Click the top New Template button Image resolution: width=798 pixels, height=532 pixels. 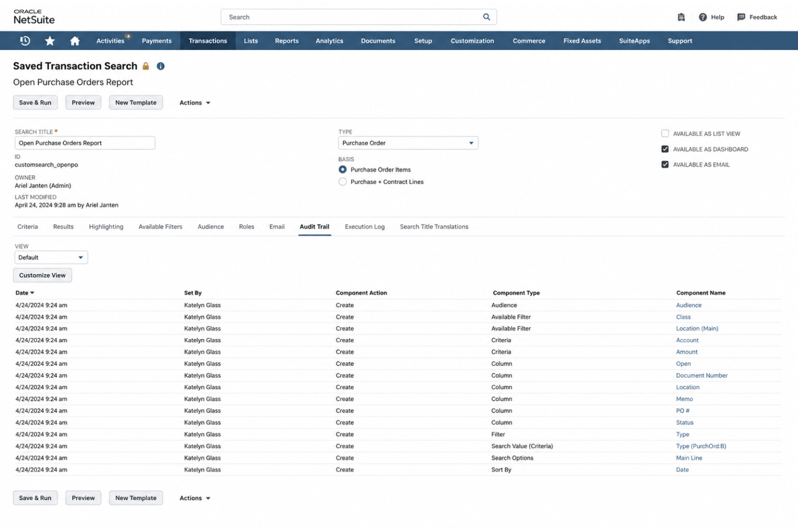(136, 102)
